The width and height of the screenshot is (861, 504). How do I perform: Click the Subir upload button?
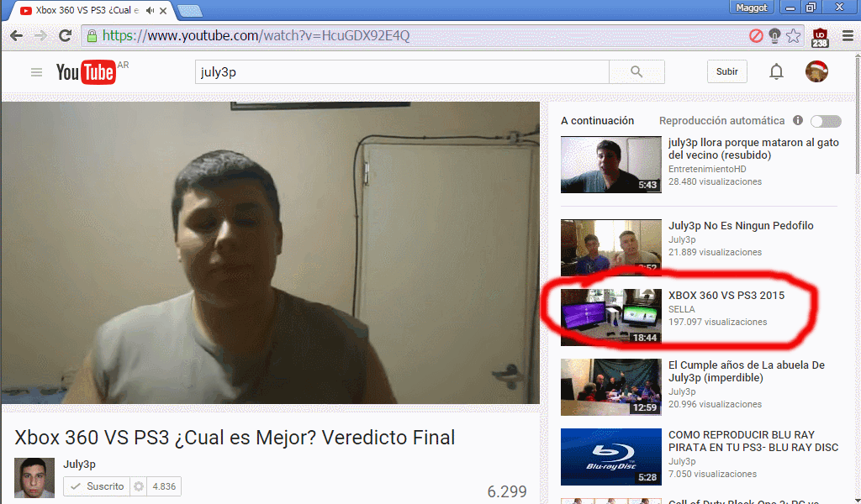point(727,72)
